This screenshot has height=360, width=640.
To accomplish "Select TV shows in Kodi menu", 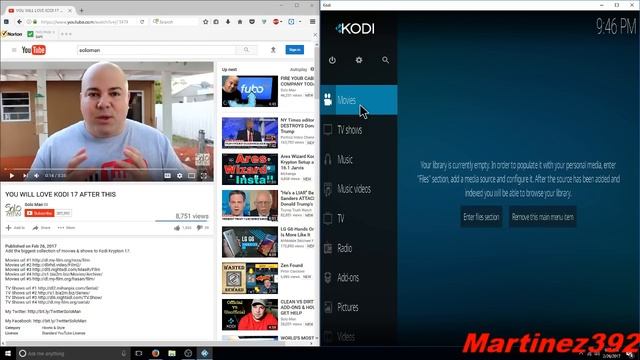I will tap(359, 130).
